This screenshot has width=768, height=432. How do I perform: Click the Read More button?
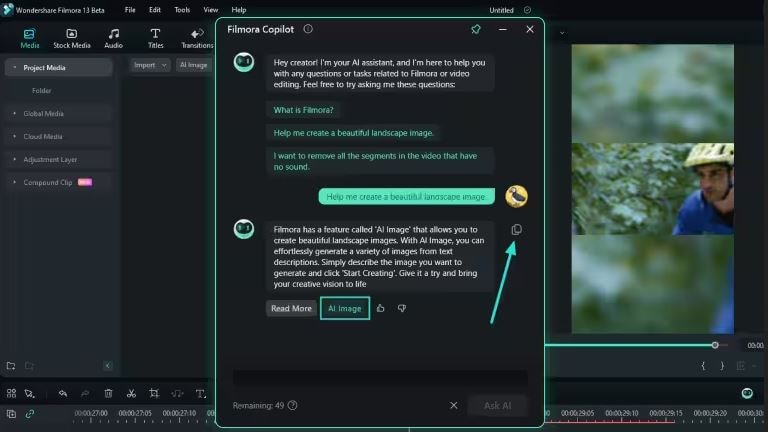pos(291,308)
